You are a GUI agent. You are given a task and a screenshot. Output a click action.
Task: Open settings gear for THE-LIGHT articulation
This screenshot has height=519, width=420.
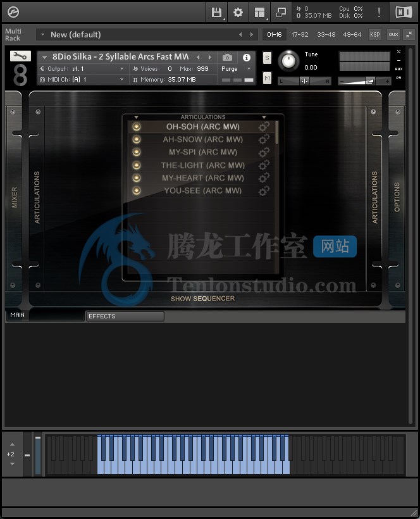[x=264, y=165]
